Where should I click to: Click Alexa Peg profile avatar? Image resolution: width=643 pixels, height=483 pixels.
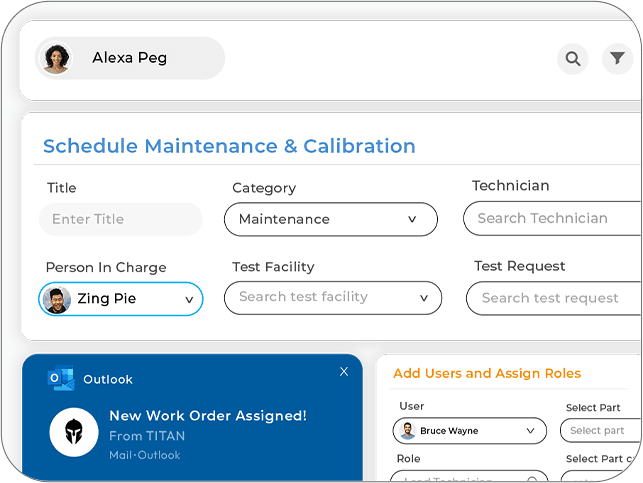click(56, 59)
